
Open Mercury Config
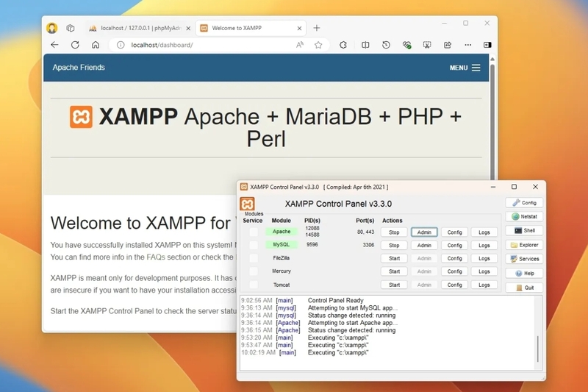tap(454, 271)
